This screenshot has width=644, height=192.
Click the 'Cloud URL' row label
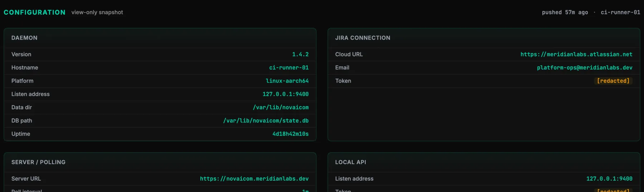349,54
